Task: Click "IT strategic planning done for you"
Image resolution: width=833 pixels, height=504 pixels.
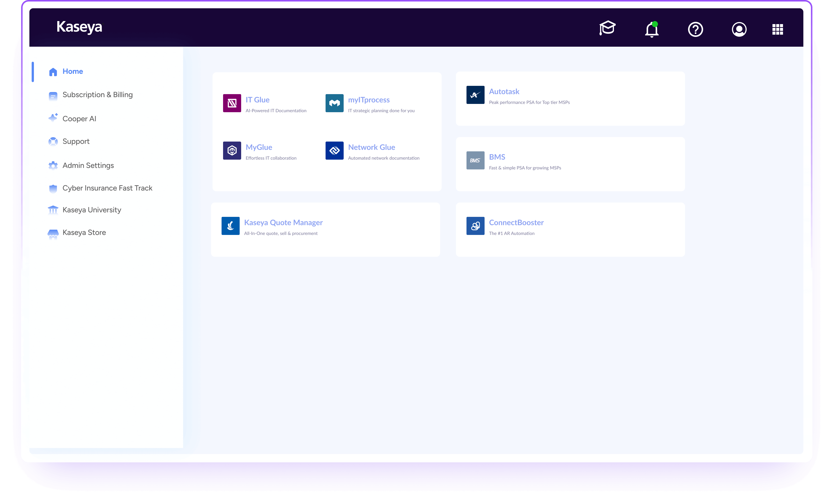Action: [x=381, y=111]
